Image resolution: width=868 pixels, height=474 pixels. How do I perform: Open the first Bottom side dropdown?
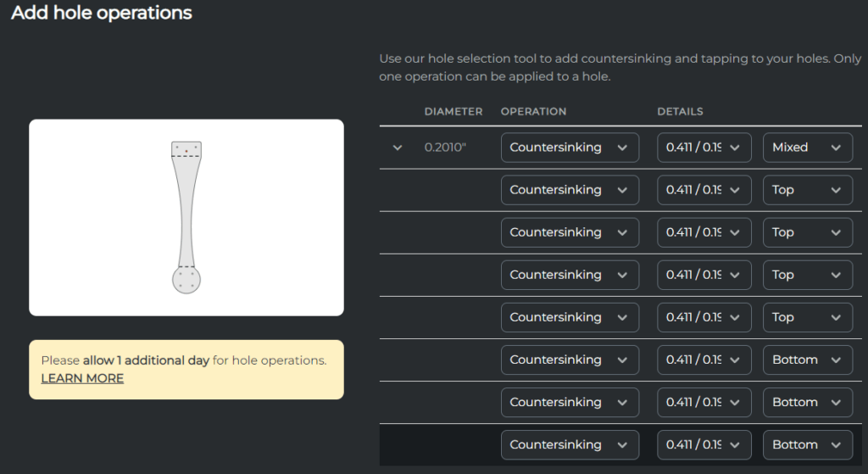[807, 360]
